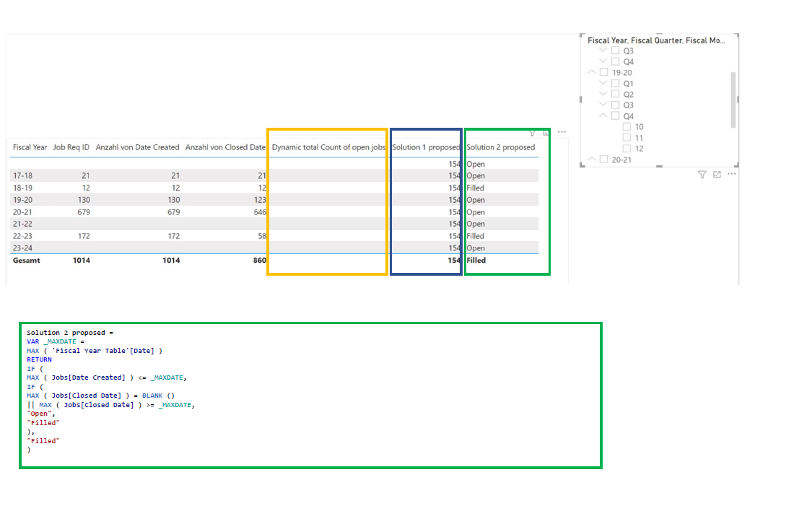Tick month 12 checkbox in the slicer
The image size is (812, 506).
(627, 149)
